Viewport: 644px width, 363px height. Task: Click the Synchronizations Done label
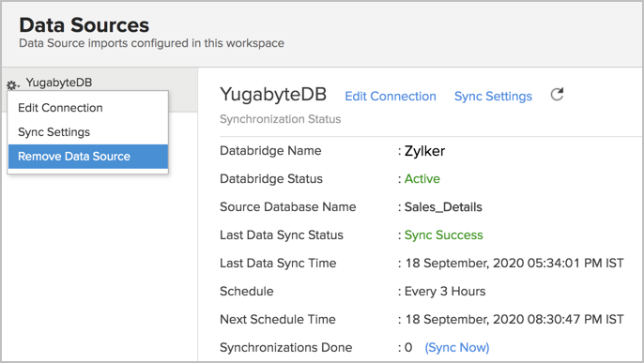click(x=285, y=347)
